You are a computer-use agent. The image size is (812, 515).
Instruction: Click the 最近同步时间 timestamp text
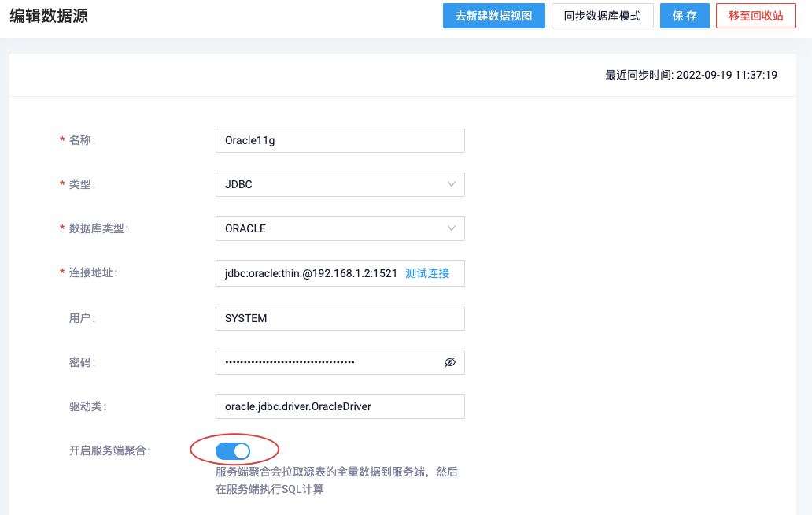692,75
